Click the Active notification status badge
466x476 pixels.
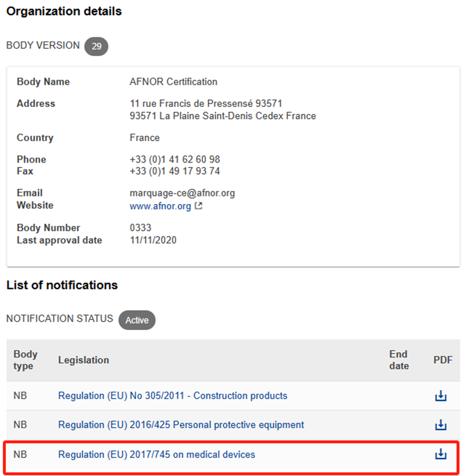click(x=137, y=320)
